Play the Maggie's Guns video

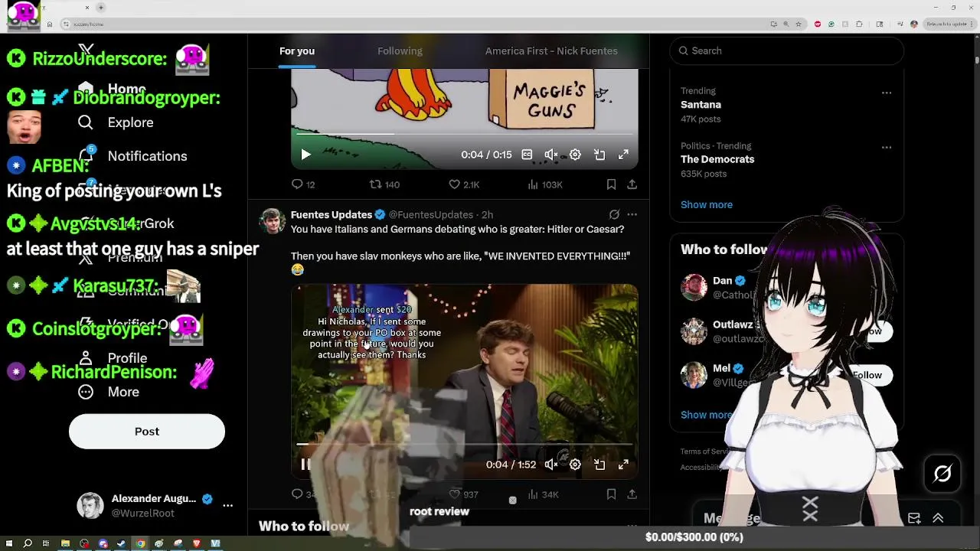pos(305,155)
